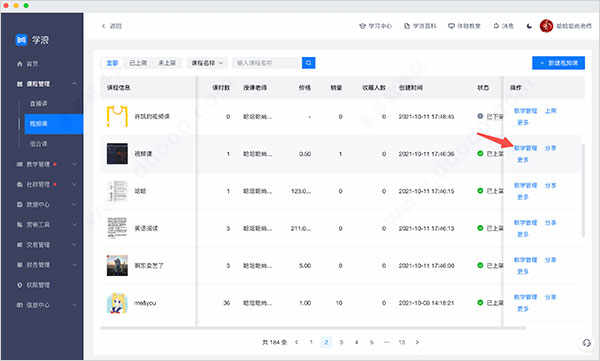Expand the 信息中心 menu chevron

[x=74, y=305]
